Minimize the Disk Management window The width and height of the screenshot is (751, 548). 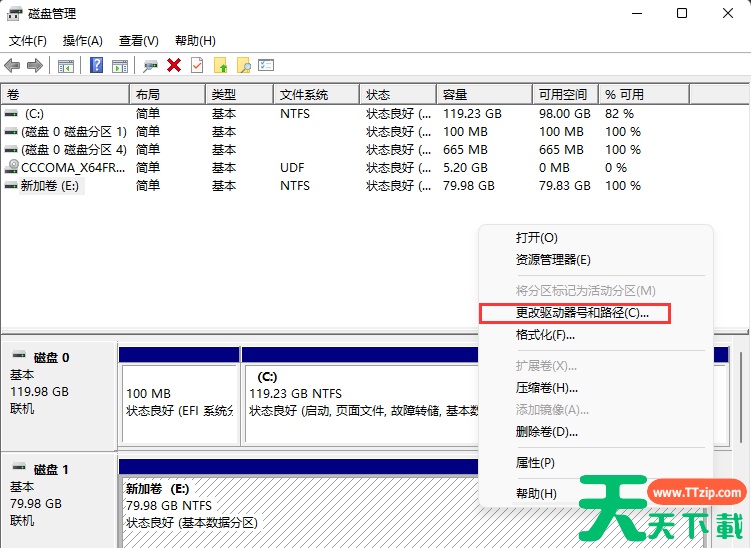pyautogui.click(x=637, y=13)
